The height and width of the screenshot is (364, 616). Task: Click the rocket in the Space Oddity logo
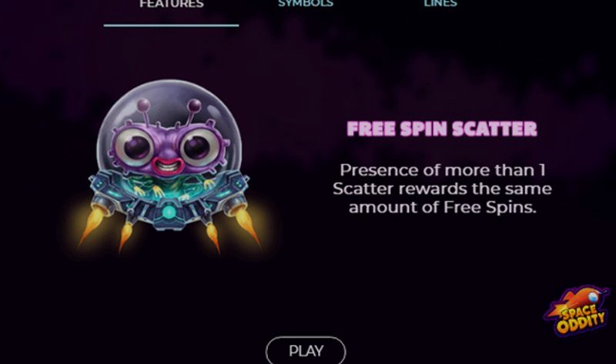[x=578, y=301]
